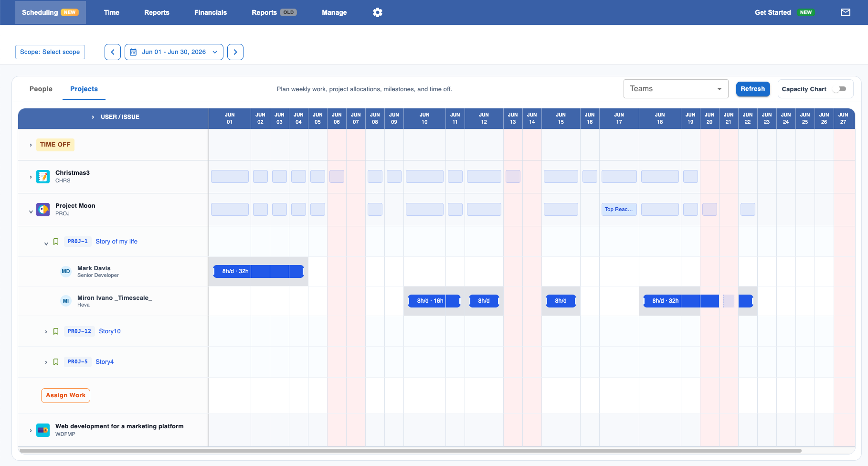Click Miron Ivano _Timescale_ name
868x466 pixels.
pyautogui.click(x=115, y=298)
